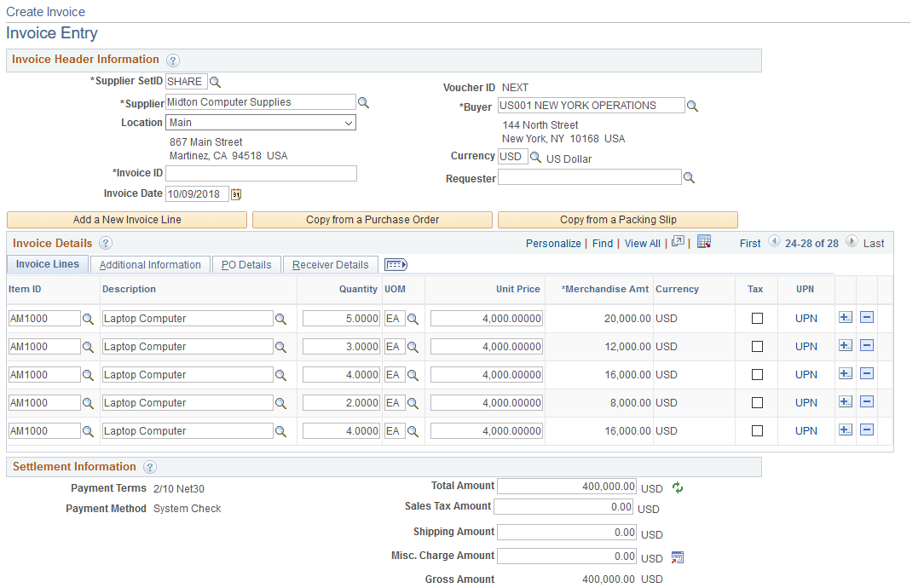
Task: Delete the last line with the minus icon
Action: [x=867, y=429]
